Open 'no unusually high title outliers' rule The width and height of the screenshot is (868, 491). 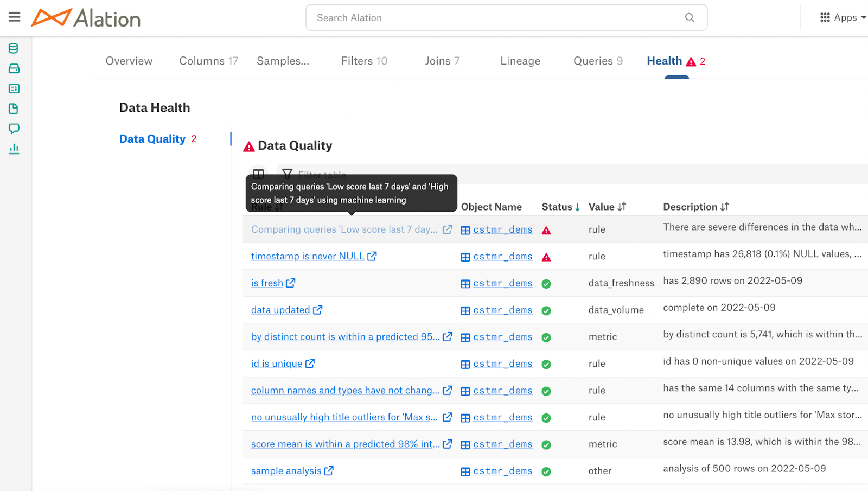344,417
